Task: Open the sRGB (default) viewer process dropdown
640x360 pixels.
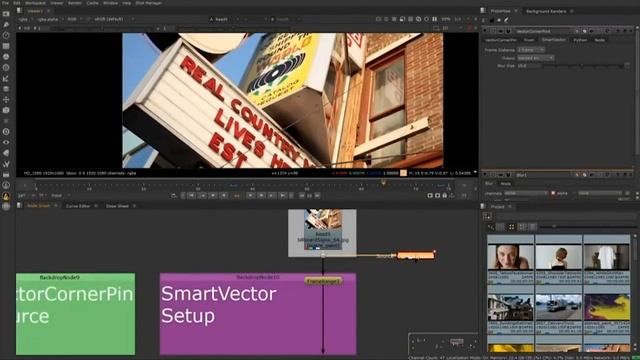Action: coord(113,19)
